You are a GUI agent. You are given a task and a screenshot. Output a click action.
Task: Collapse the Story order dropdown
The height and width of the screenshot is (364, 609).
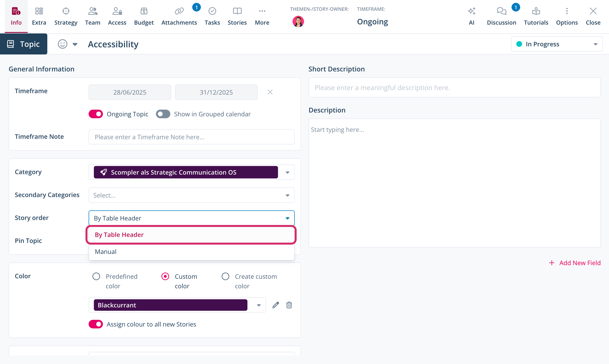288,218
